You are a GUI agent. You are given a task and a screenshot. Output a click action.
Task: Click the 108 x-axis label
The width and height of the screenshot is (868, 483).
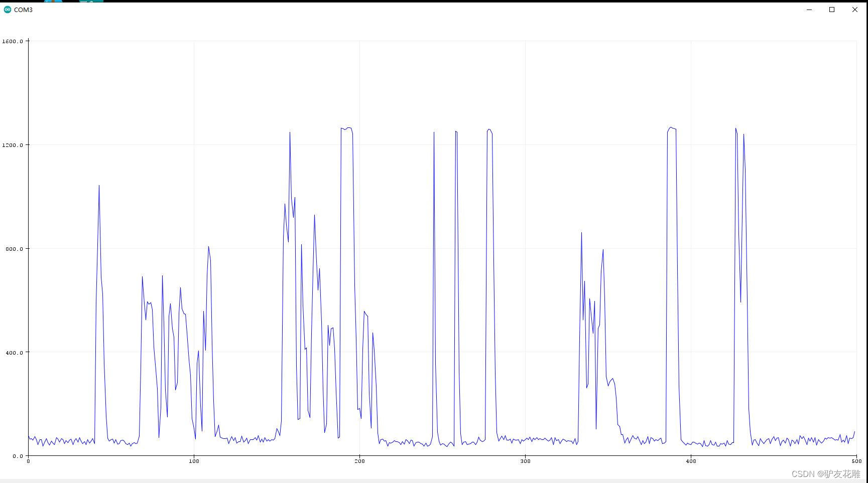tap(194, 461)
